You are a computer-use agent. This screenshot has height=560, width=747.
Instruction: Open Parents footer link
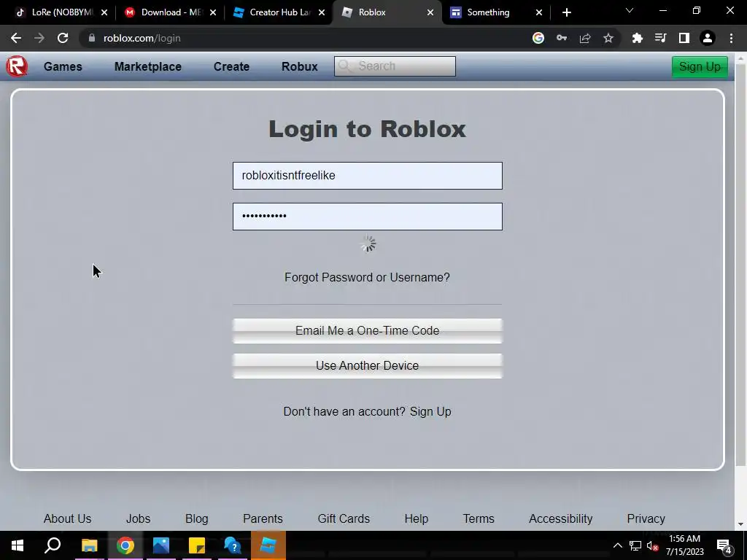(263, 518)
